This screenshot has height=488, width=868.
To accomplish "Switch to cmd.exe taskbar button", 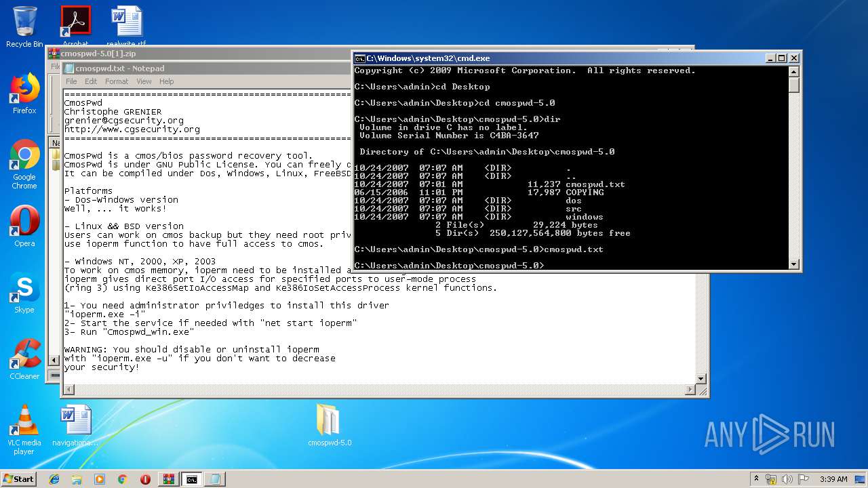I will (192, 479).
